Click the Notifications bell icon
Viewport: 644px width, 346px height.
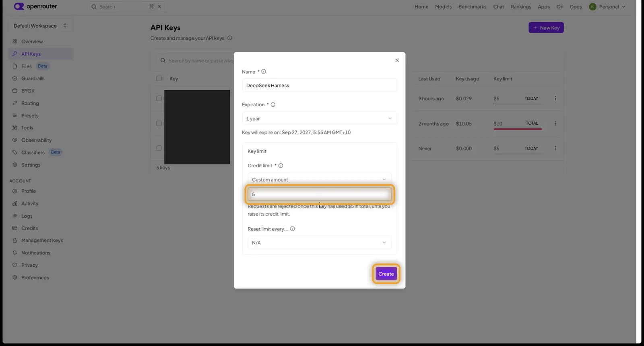15,253
